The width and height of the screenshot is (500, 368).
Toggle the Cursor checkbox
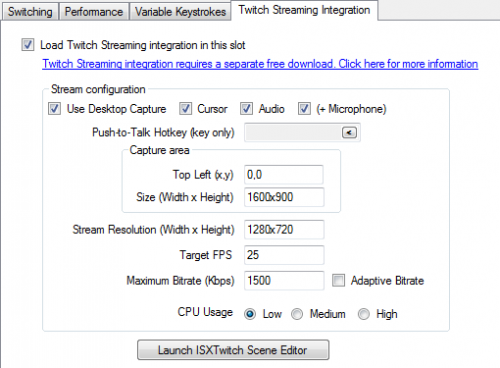[185, 109]
